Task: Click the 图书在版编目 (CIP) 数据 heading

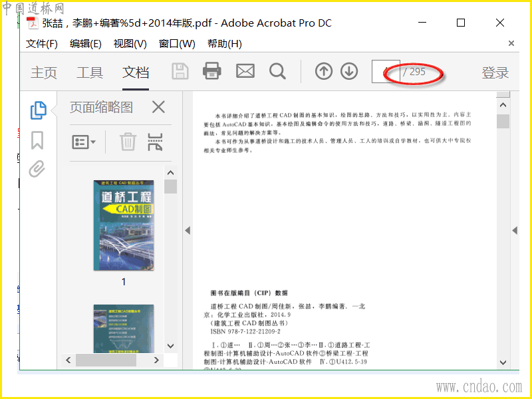Action: pyautogui.click(x=249, y=293)
